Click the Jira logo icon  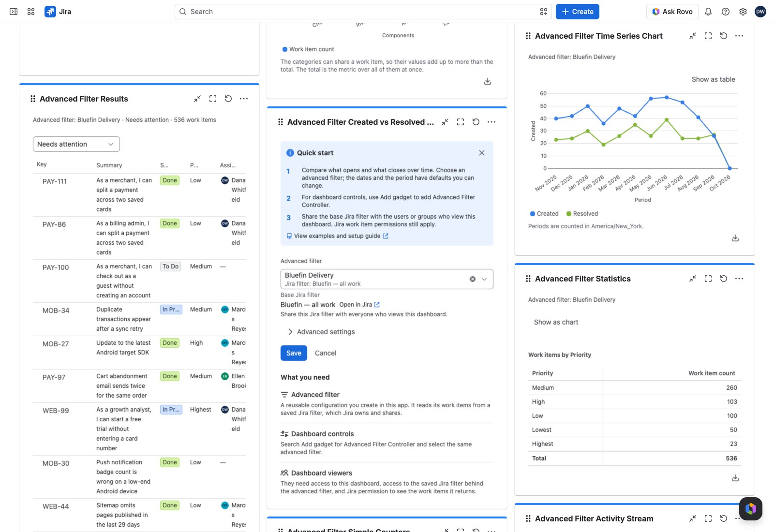[x=50, y=12]
